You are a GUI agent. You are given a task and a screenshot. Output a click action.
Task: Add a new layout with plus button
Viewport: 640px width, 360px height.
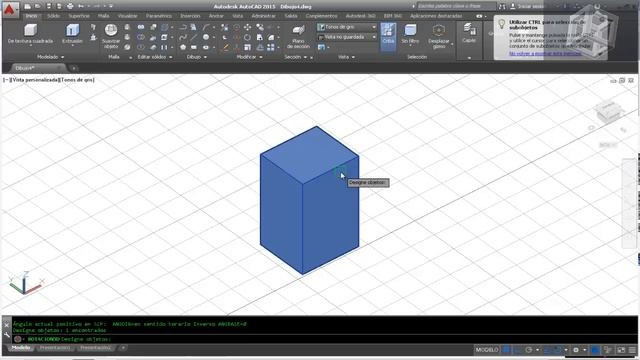(123, 348)
